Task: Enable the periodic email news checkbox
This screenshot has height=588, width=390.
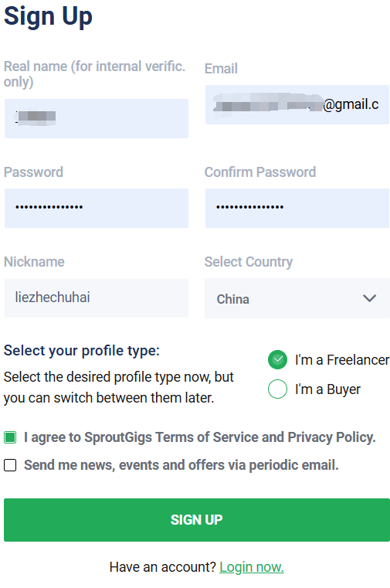Action: point(10,465)
